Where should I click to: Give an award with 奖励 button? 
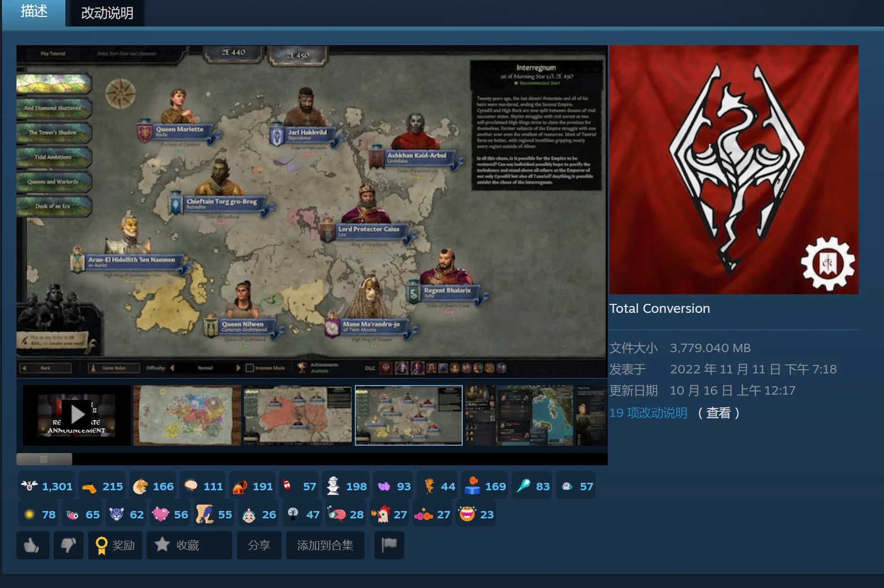pos(115,545)
